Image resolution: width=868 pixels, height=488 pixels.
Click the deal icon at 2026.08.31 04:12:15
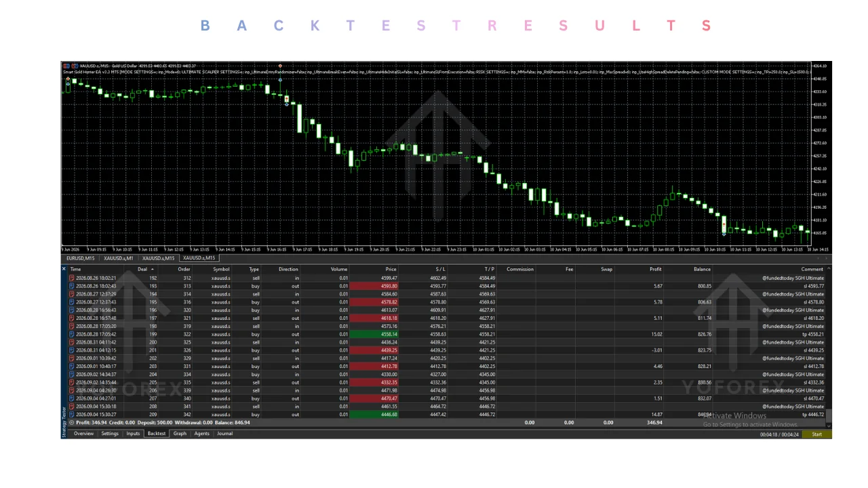click(x=72, y=350)
